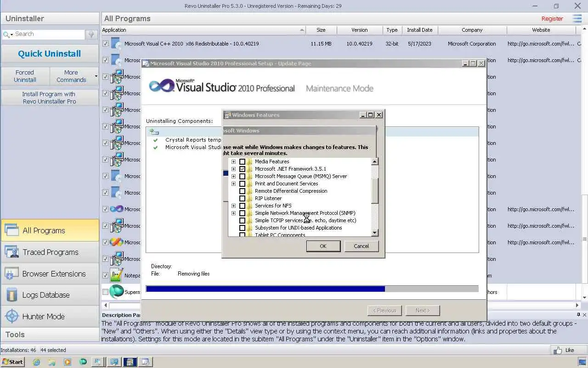Click the thumbs-up Like icon

pyautogui.click(x=558, y=350)
